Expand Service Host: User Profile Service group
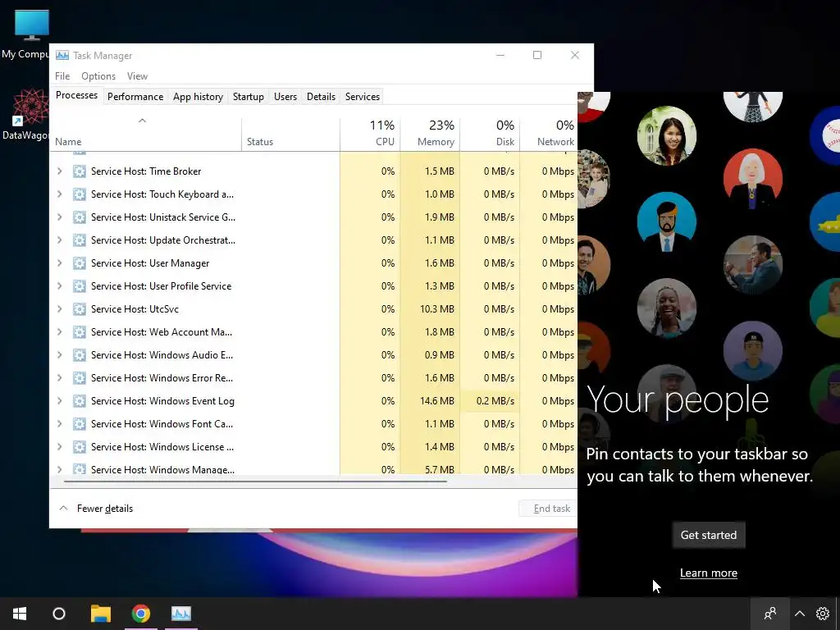The image size is (840, 630). [59, 286]
